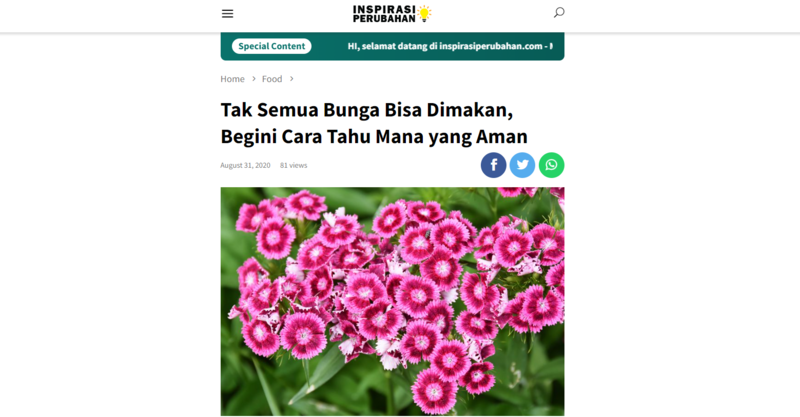Viewport: 800px width, 417px height.
Task: Click the chevron after Food breadcrumb
Action: tap(292, 79)
